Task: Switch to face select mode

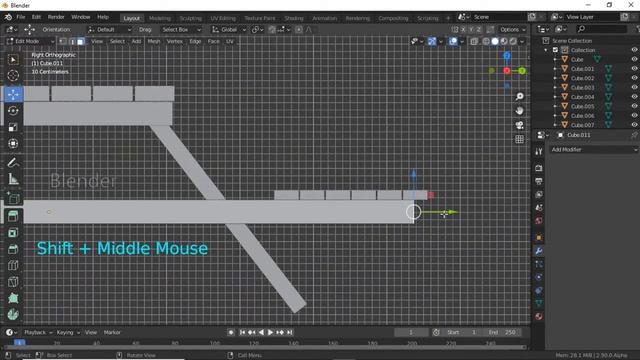Action: pyautogui.click(x=81, y=41)
